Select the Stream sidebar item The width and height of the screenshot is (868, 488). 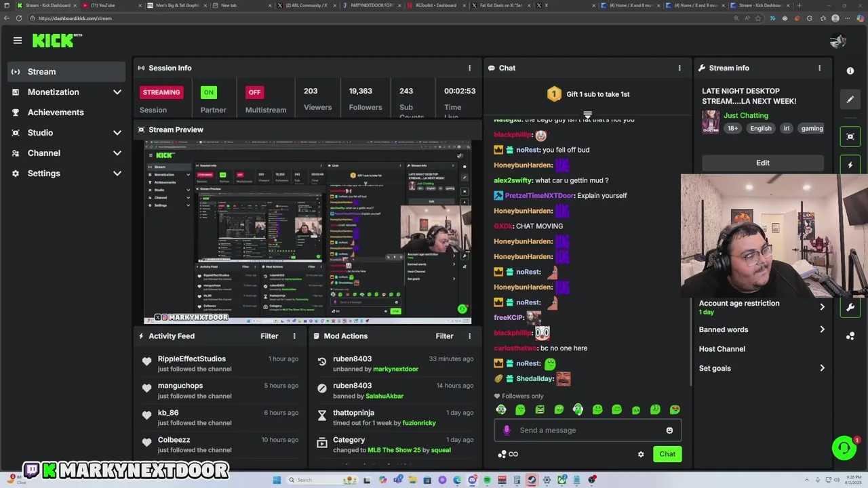pyautogui.click(x=66, y=72)
